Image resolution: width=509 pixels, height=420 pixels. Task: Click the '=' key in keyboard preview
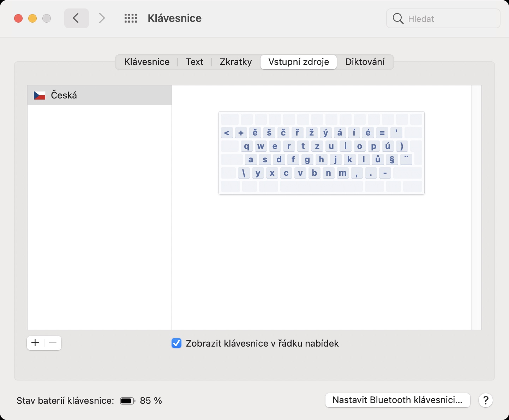coord(382,133)
